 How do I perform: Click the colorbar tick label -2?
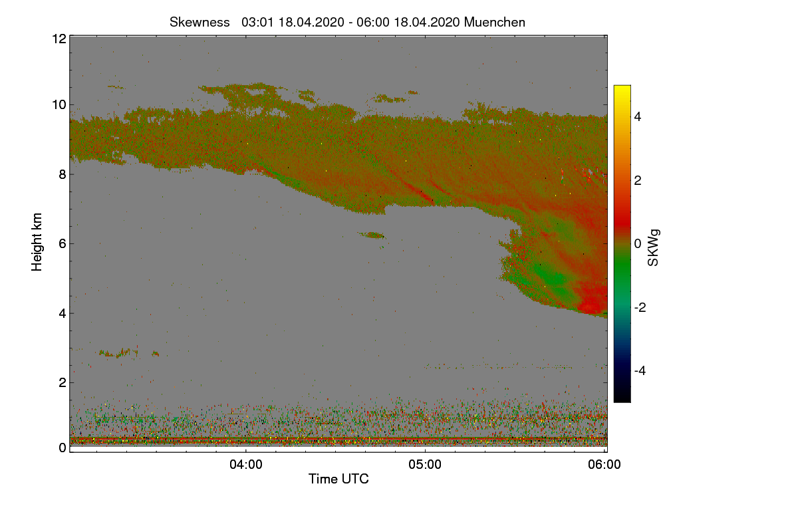point(640,307)
